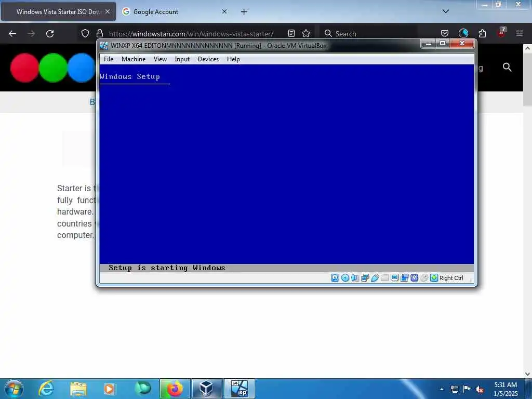Screen dimensions: 532x399
Task: Click the hard disk activity icon in VirtualBox status bar
Action: (x=335, y=278)
